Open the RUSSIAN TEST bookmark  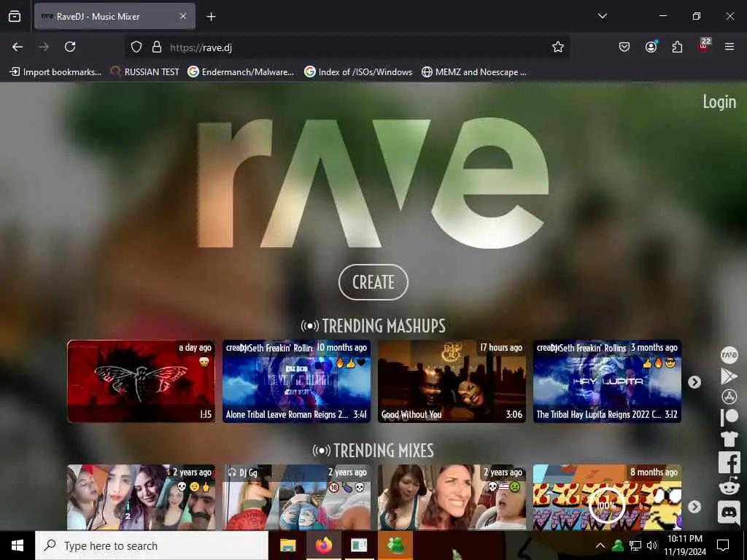(x=145, y=72)
